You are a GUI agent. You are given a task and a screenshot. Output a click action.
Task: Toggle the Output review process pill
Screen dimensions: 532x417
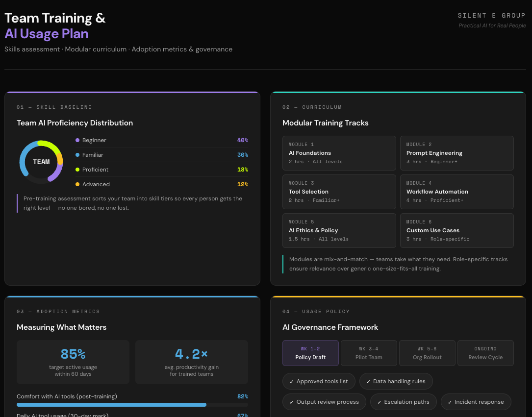pos(324,402)
